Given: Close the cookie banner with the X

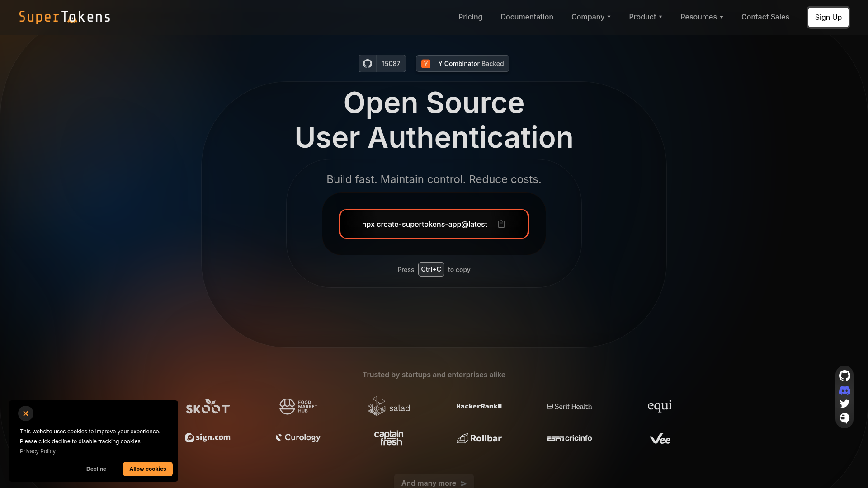Looking at the screenshot, I should coord(26,413).
